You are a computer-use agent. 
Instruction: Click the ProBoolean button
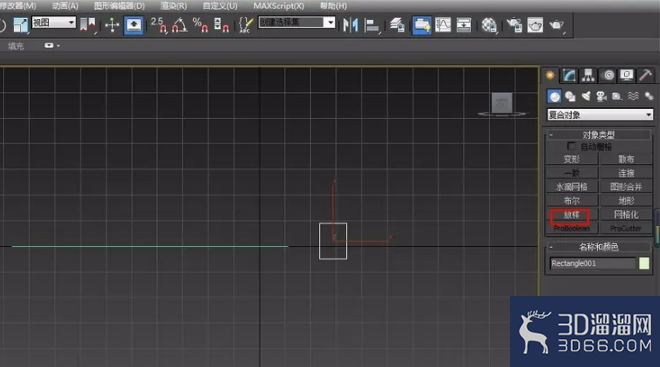(x=572, y=228)
